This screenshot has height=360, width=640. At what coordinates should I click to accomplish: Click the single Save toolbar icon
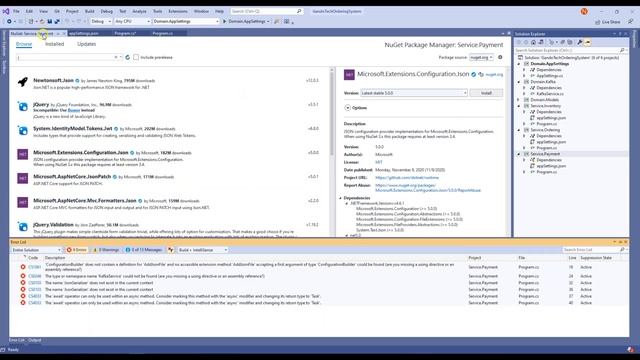[x=50, y=21]
